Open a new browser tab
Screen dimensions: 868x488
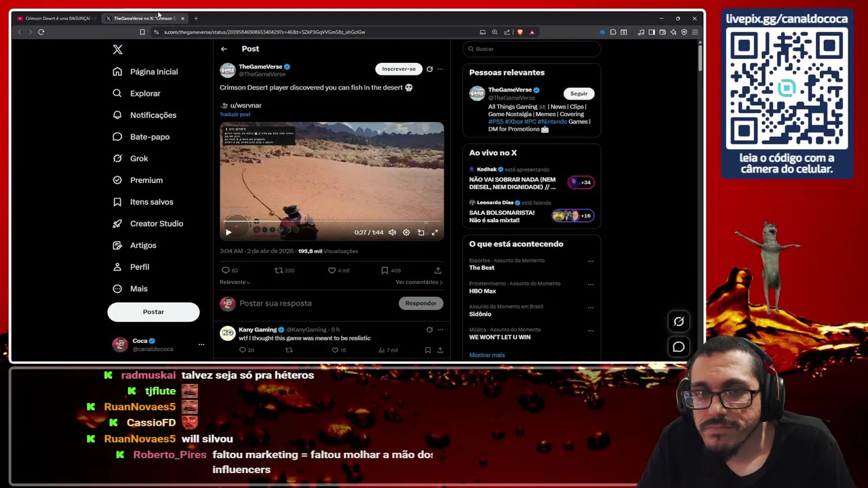pyautogui.click(x=196, y=18)
